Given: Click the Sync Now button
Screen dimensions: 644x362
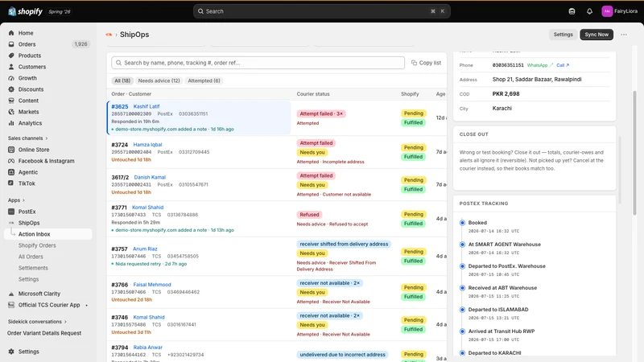Looking at the screenshot, I should 597,35.
